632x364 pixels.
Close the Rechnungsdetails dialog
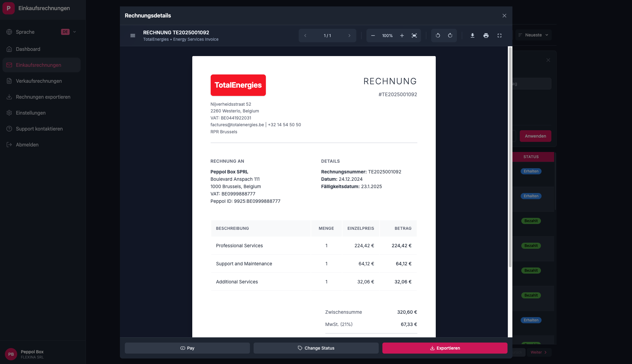pyautogui.click(x=504, y=16)
